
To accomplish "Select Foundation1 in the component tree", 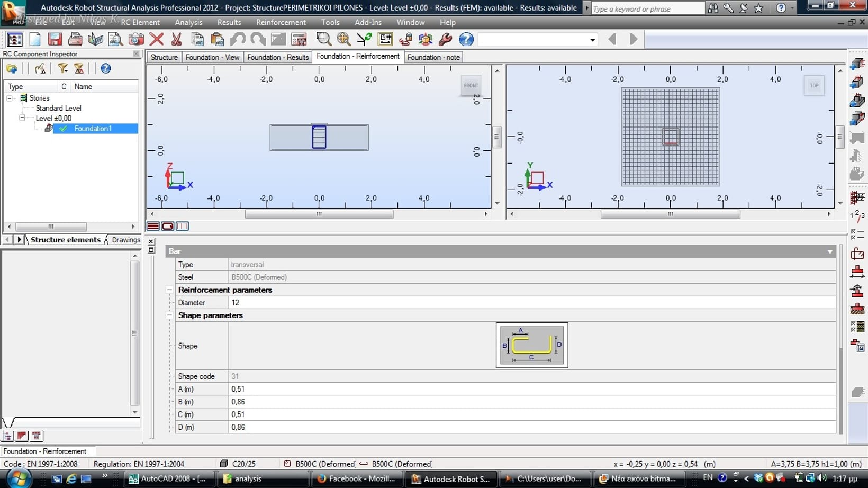I will [93, 129].
